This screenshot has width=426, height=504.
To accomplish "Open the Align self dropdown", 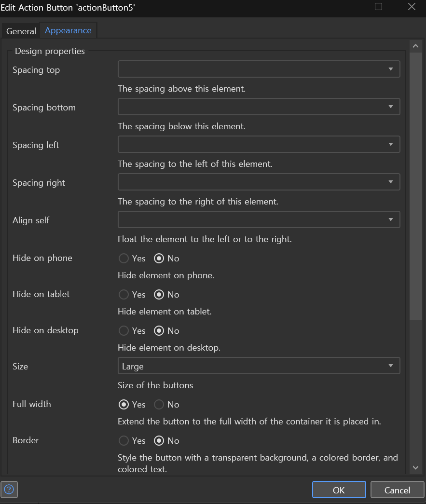I will pyautogui.click(x=259, y=219).
